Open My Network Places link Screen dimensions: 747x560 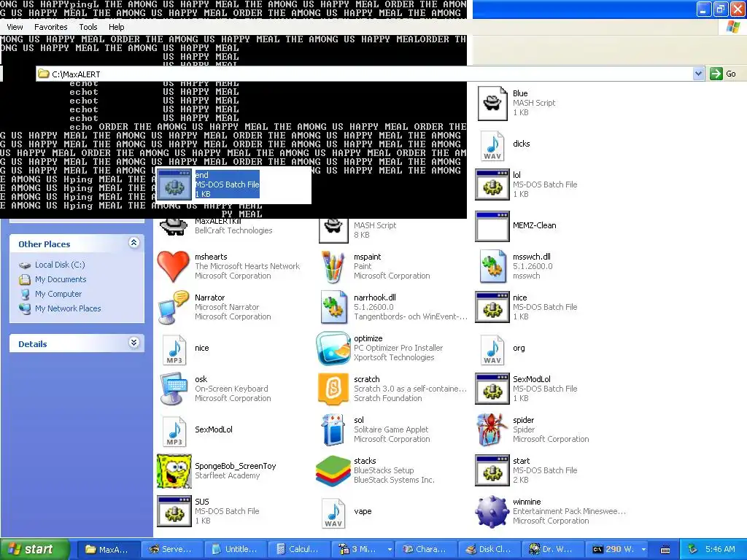point(68,308)
